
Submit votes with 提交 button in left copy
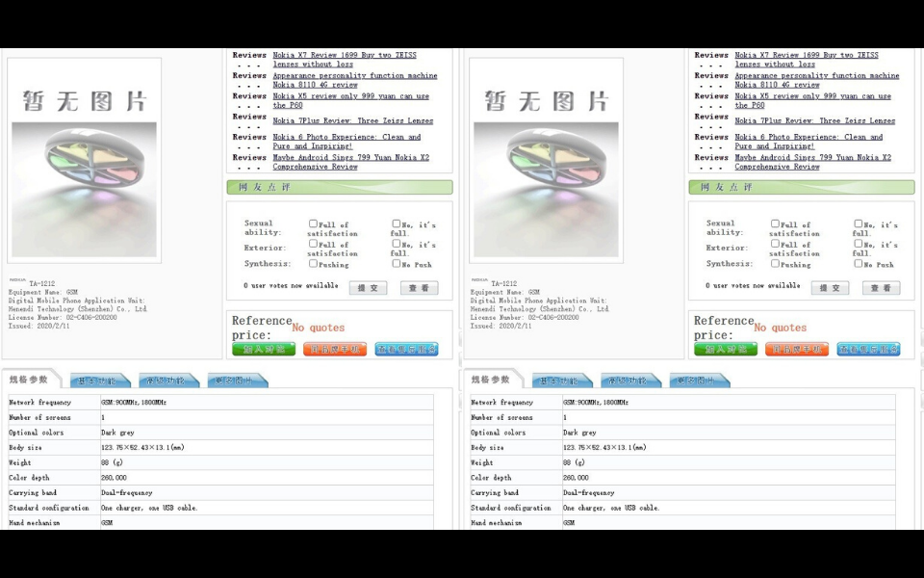pyautogui.click(x=369, y=288)
